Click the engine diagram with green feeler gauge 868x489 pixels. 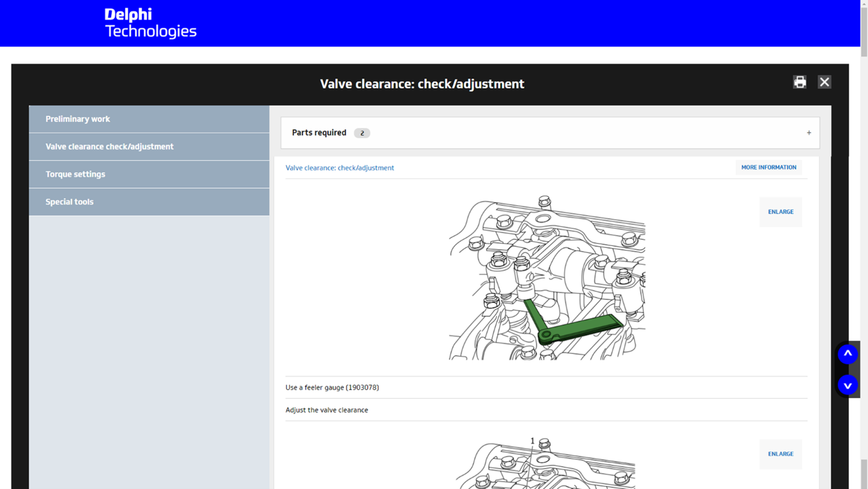click(547, 278)
